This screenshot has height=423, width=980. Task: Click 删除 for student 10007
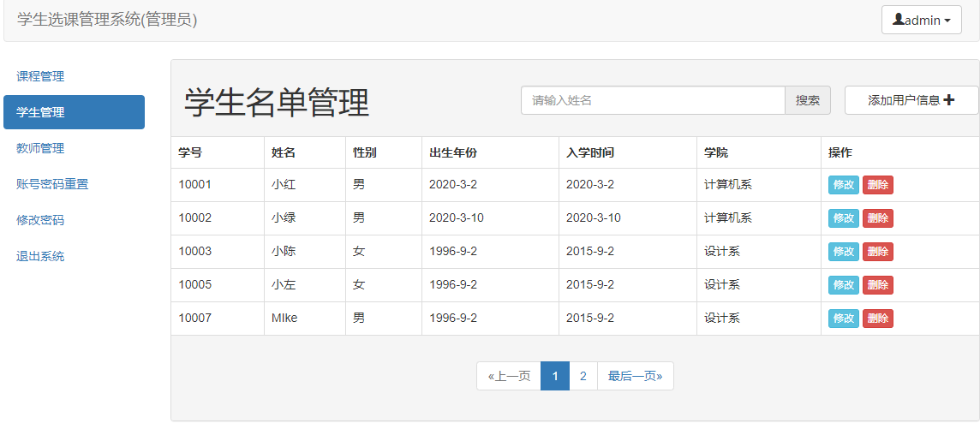tap(878, 319)
